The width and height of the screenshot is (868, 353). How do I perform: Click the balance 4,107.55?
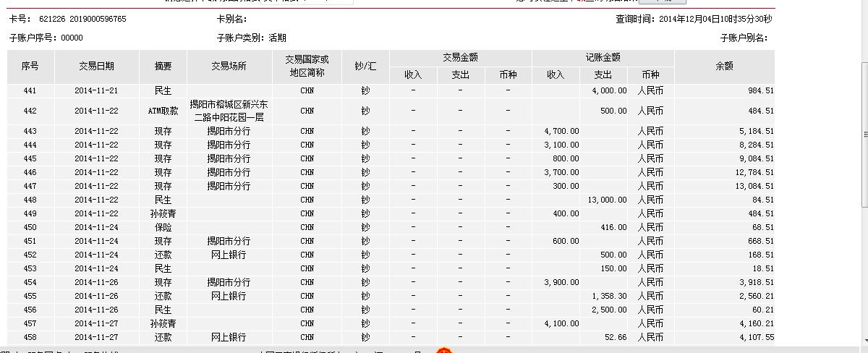(x=756, y=338)
